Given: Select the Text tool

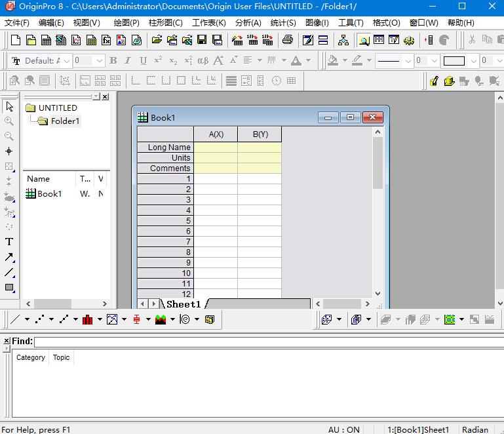Looking at the screenshot, I should (9, 241).
